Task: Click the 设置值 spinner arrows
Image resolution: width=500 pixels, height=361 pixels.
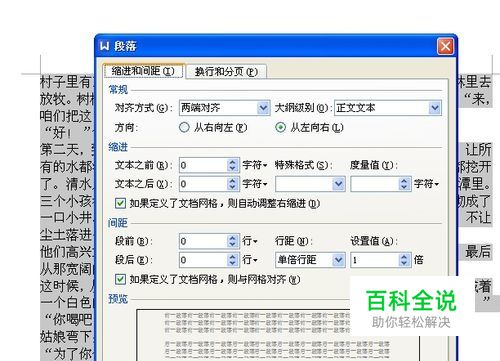Action: (x=404, y=260)
